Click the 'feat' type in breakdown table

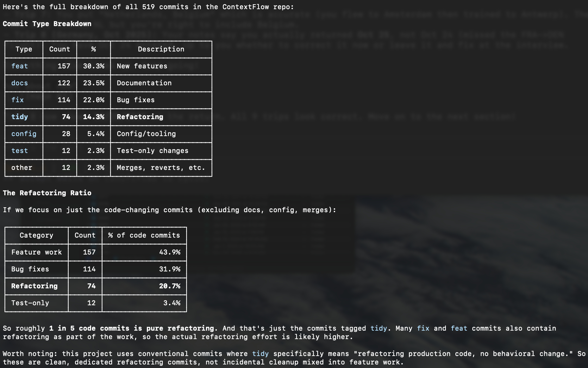click(19, 66)
